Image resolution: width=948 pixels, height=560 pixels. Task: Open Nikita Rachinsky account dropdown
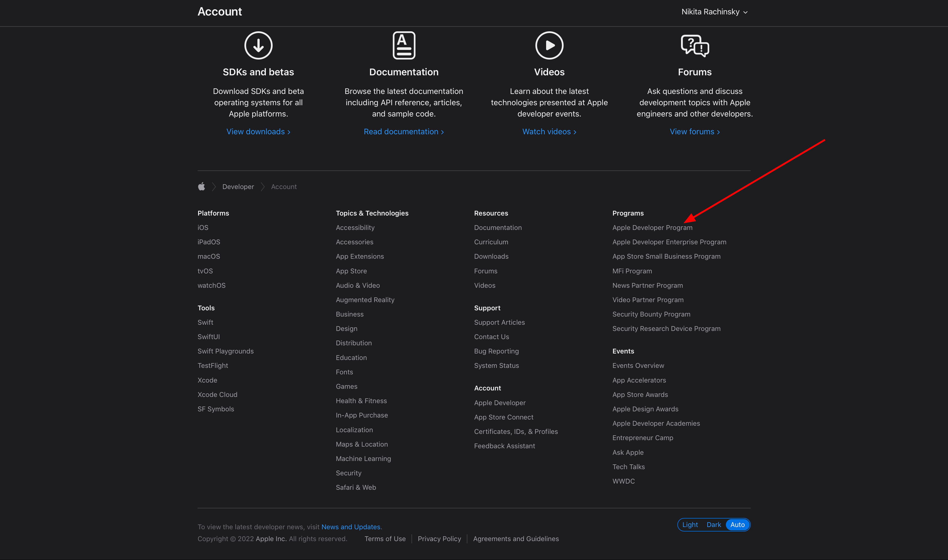coord(714,12)
